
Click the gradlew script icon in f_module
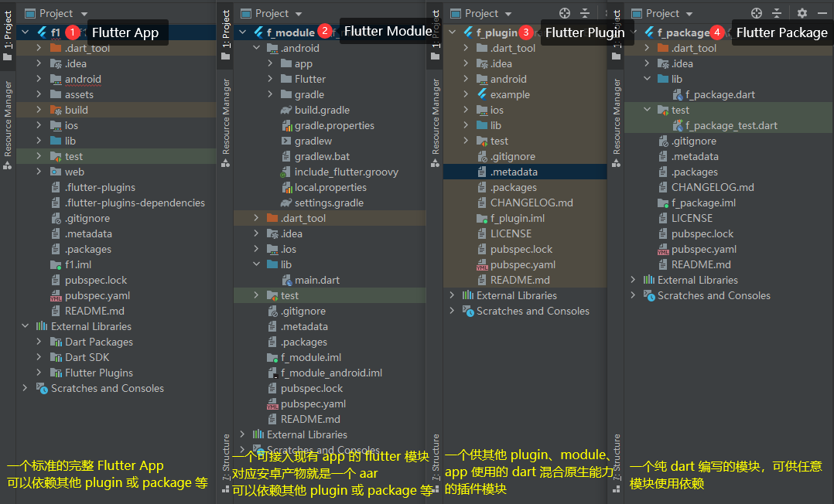point(285,141)
